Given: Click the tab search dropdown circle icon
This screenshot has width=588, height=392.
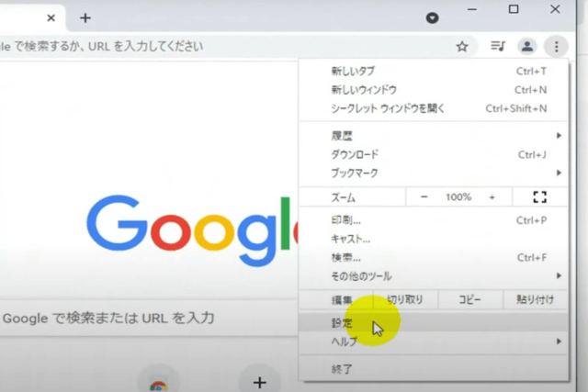Looking at the screenshot, I should tap(432, 17).
